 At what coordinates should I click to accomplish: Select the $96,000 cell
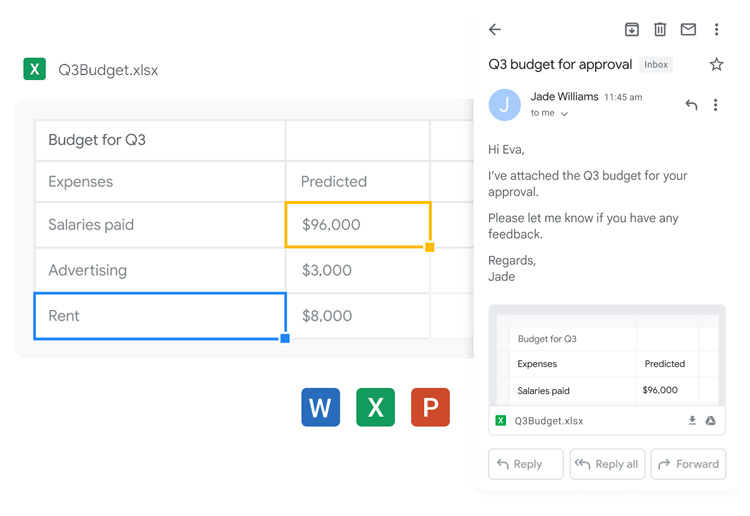[x=358, y=225]
